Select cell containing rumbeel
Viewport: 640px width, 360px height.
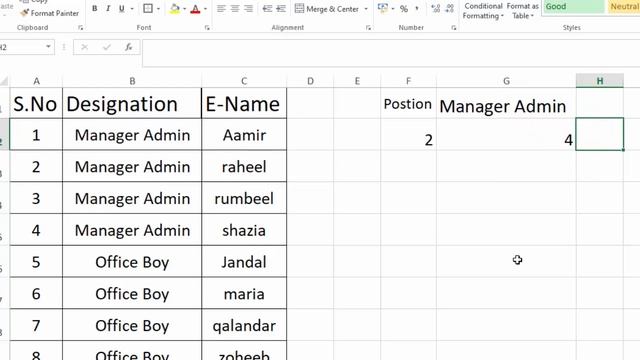244,198
